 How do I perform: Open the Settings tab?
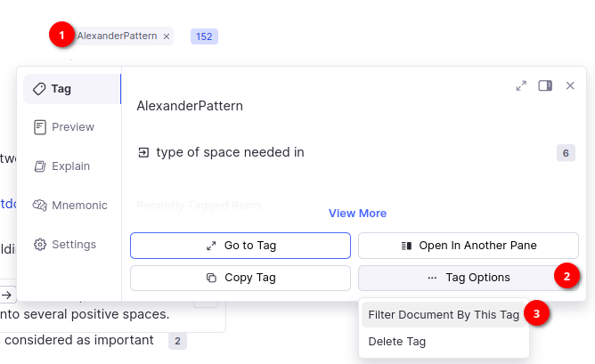pos(71,245)
